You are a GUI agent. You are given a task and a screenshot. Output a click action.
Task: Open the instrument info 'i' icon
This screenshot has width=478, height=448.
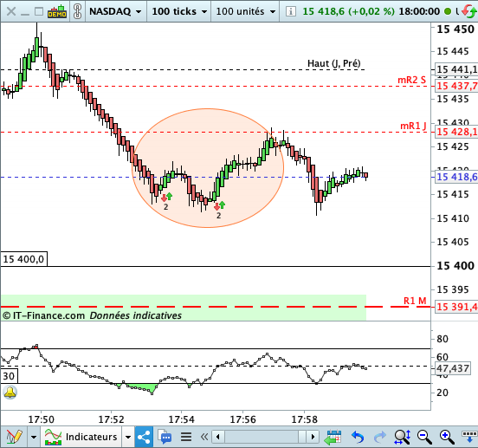290,11
